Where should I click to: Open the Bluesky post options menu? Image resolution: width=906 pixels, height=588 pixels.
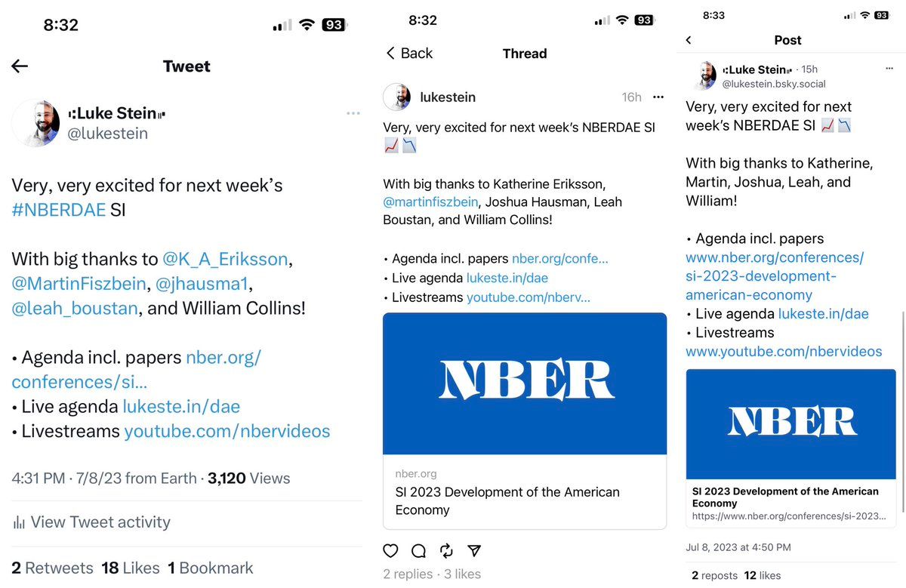889,69
